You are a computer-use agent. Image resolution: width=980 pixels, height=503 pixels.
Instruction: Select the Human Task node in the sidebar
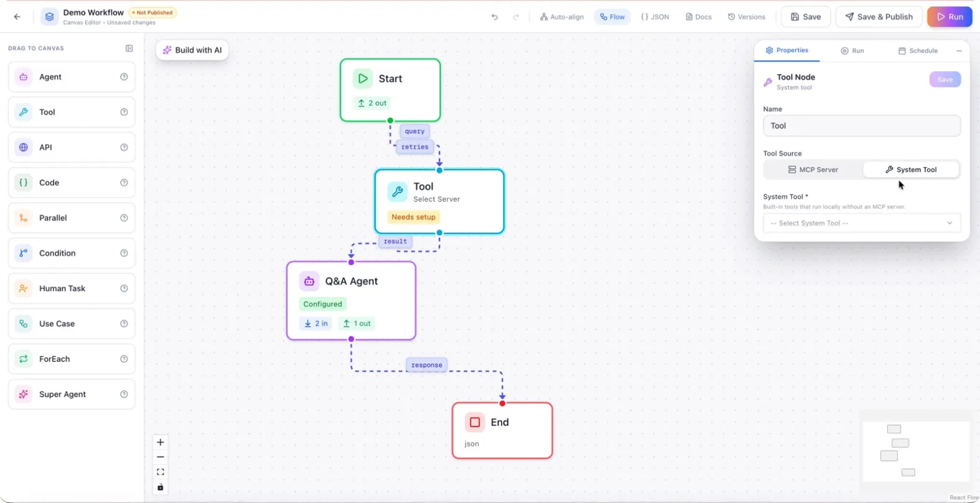coord(72,289)
